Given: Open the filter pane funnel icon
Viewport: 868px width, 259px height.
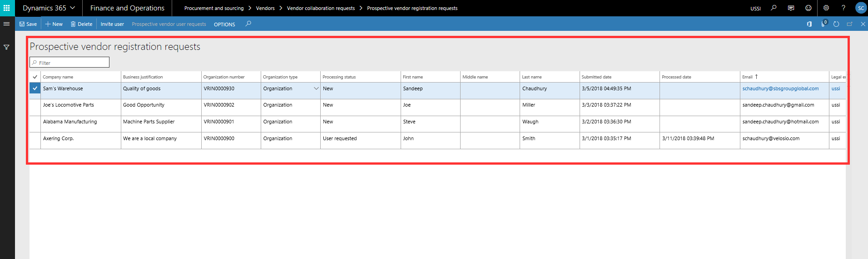Looking at the screenshot, I should pyautogui.click(x=7, y=47).
